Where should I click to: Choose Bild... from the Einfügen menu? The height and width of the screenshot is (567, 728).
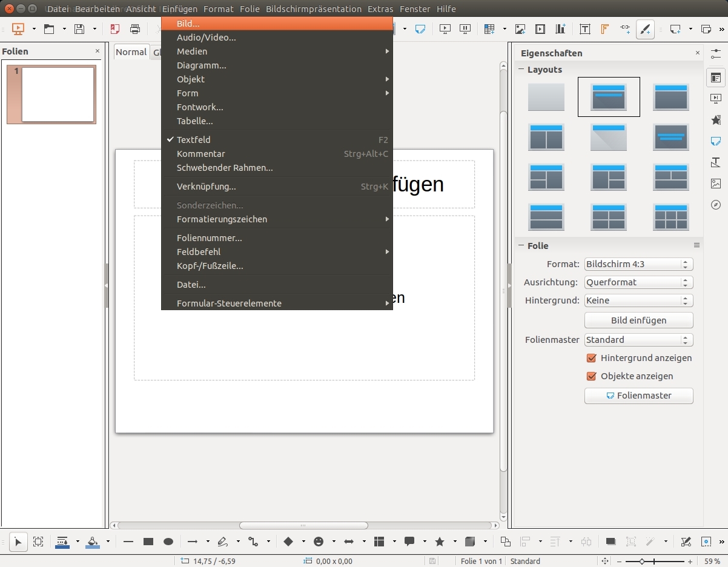tap(188, 24)
